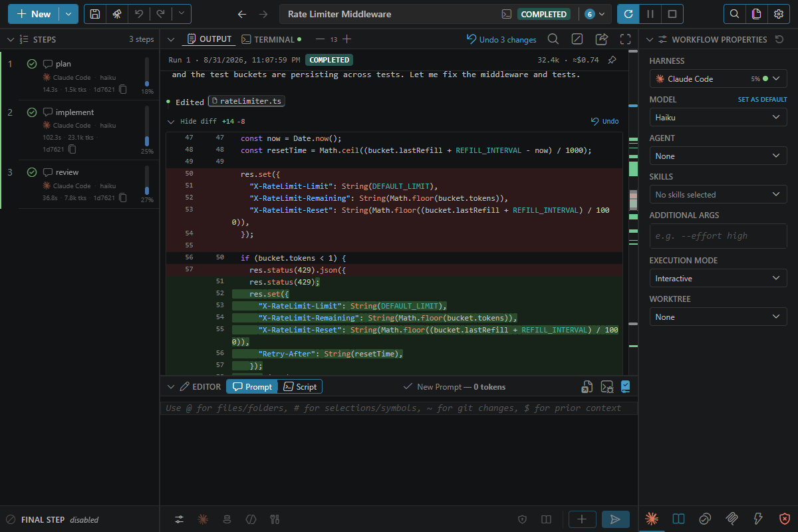Collapse the Workflow Properties panel

(650, 39)
